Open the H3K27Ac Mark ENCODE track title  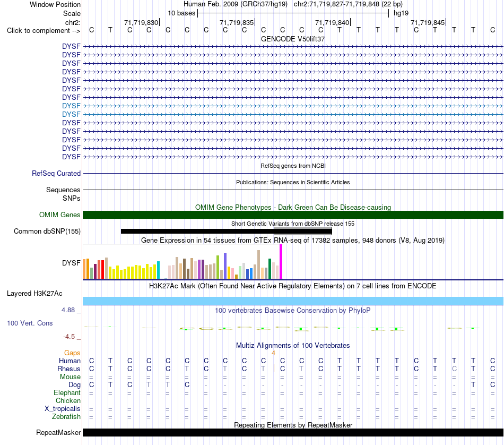point(293,286)
